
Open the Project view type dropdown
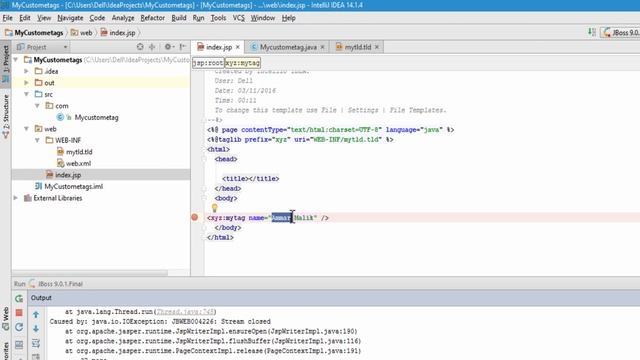[x=42, y=47]
